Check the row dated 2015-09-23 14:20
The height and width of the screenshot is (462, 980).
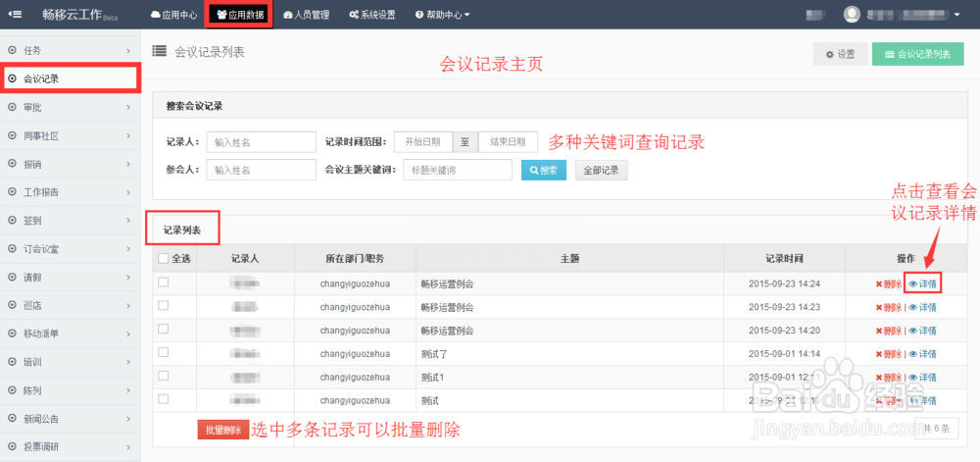pyautogui.click(x=163, y=329)
